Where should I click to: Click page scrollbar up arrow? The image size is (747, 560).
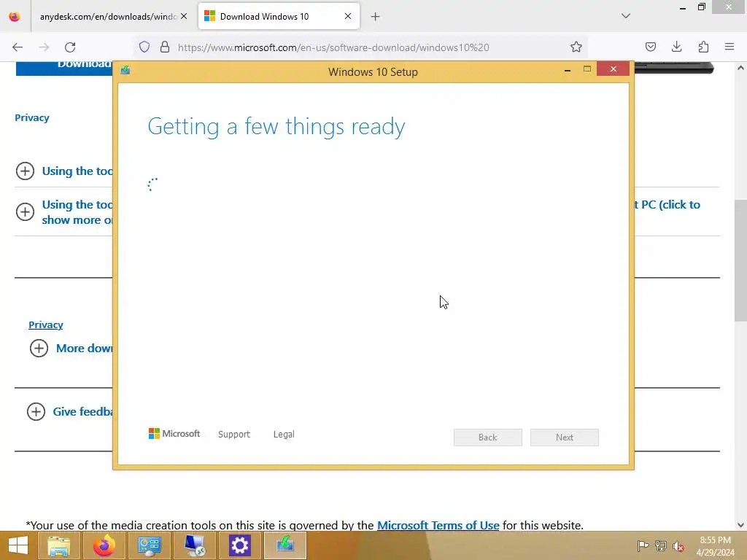coord(740,68)
